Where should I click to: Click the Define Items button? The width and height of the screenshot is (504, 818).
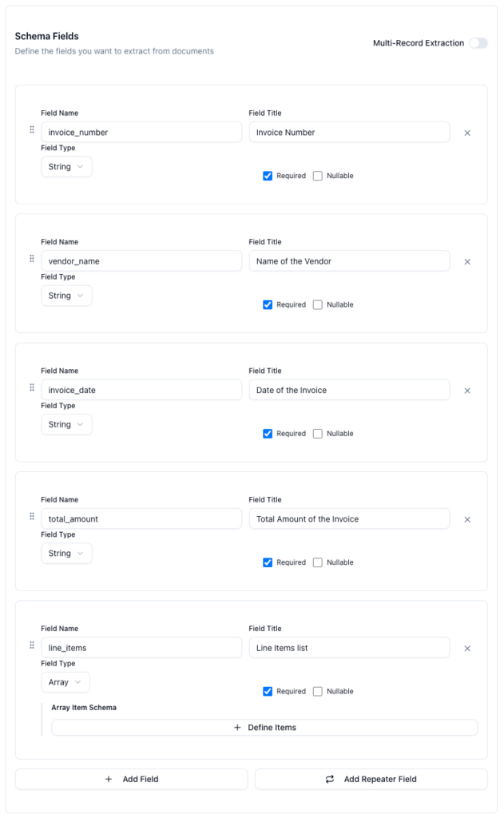(x=264, y=727)
